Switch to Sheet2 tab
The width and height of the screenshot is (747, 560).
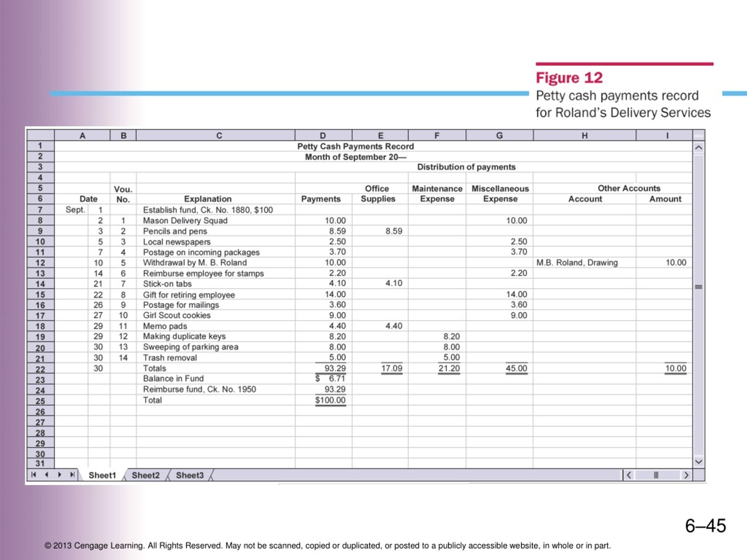click(146, 475)
